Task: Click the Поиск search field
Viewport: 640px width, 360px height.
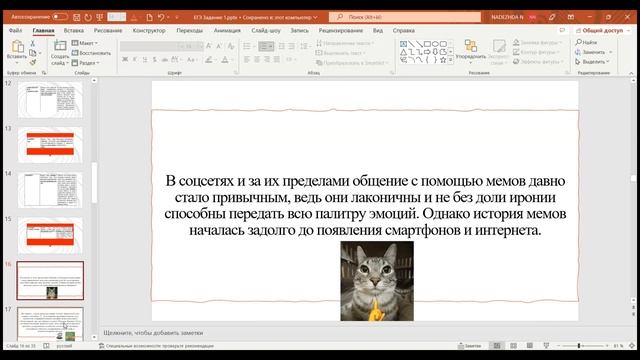Action: [x=405, y=17]
